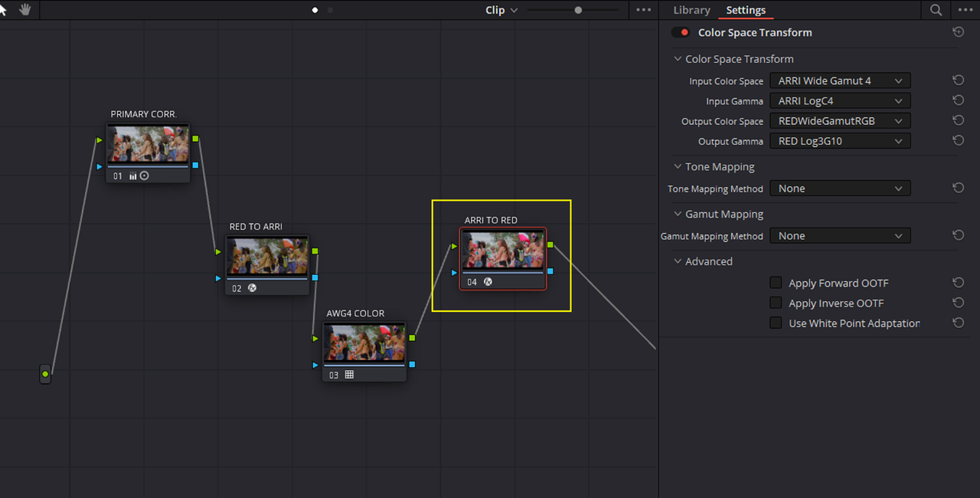Image resolution: width=980 pixels, height=498 pixels.
Task: Select the RED TO ARRI node thumbnail
Action: (267, 256)
